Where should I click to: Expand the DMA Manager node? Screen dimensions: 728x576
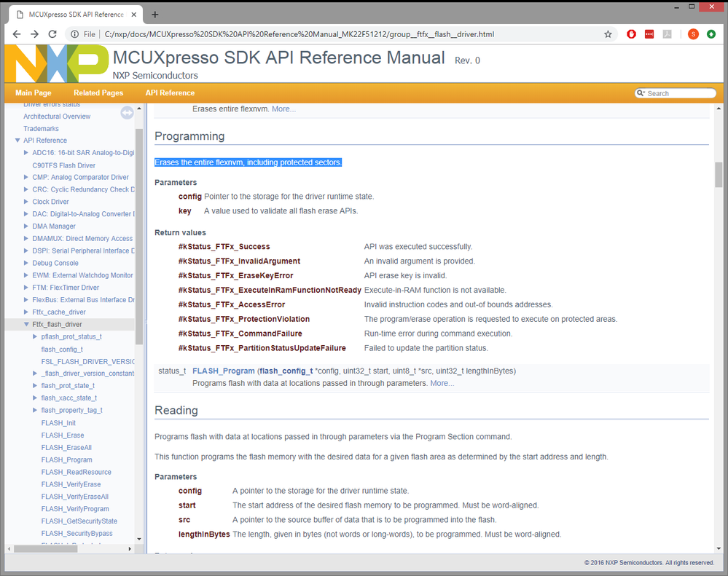pos(26,226)
